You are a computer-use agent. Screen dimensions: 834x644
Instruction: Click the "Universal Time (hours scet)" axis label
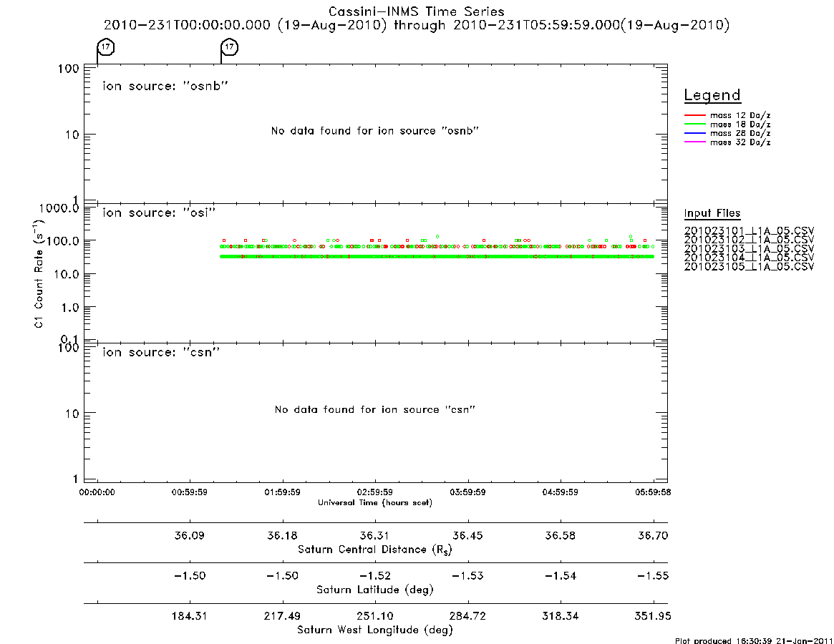tap(375, 502)
